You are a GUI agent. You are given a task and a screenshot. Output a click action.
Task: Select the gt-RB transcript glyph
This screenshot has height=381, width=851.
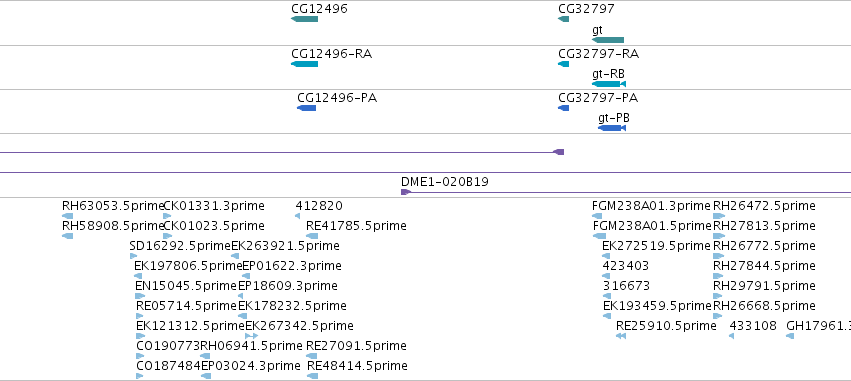click(609, 84)
